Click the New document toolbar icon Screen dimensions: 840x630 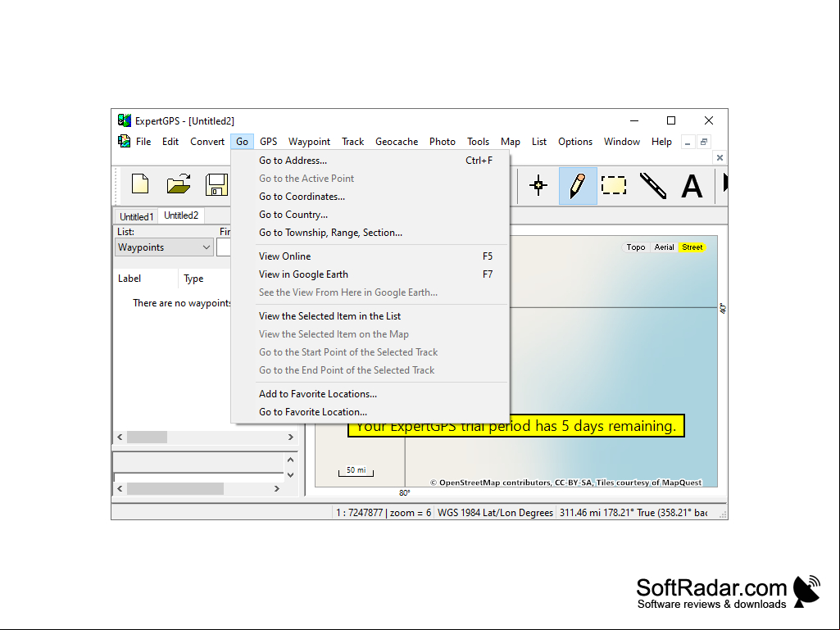tap(140, 184)
